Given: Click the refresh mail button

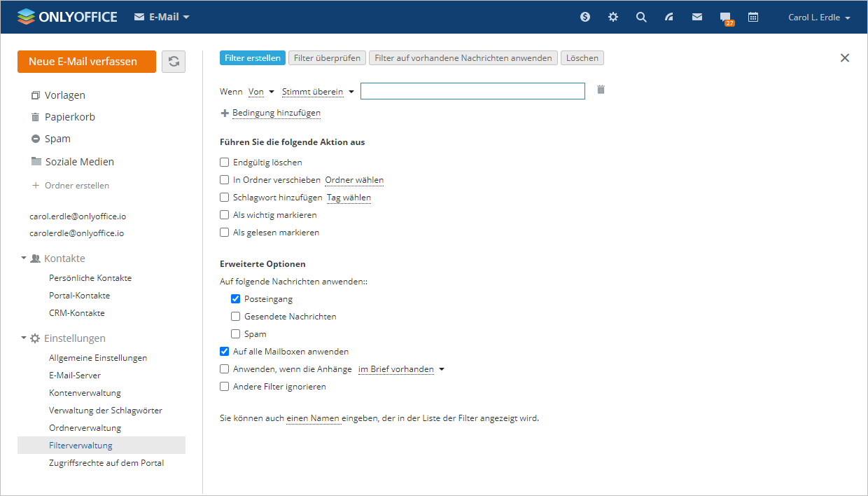Looking at the screenshot, I should pyautogui.click(x=174, y=62).
